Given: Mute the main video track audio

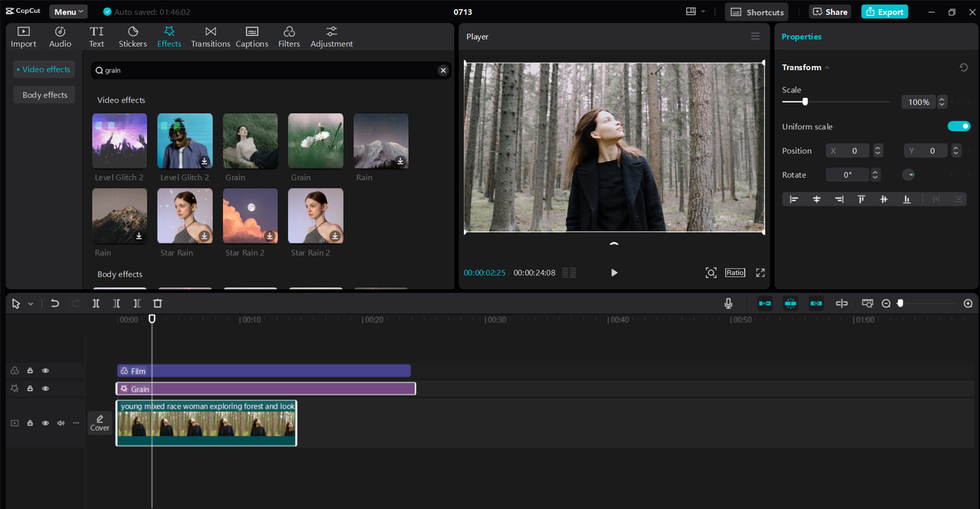Looking at the screenshot, I should (x=60, y=423).
